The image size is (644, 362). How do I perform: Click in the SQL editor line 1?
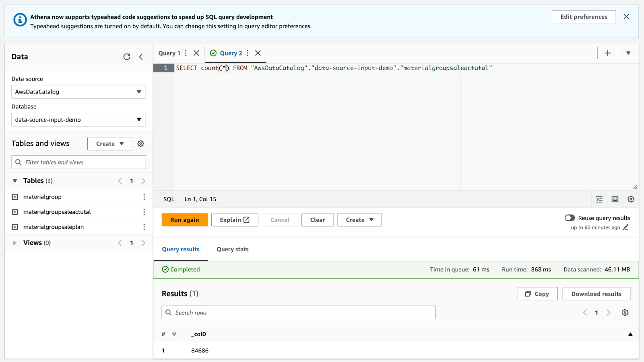pos(407,68)
